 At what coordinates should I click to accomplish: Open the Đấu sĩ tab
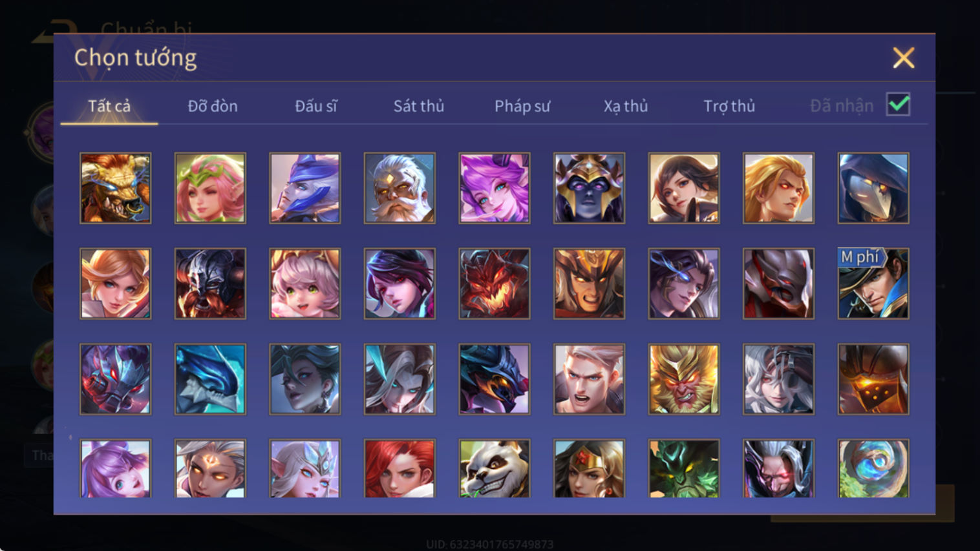(x=316, y=106)
